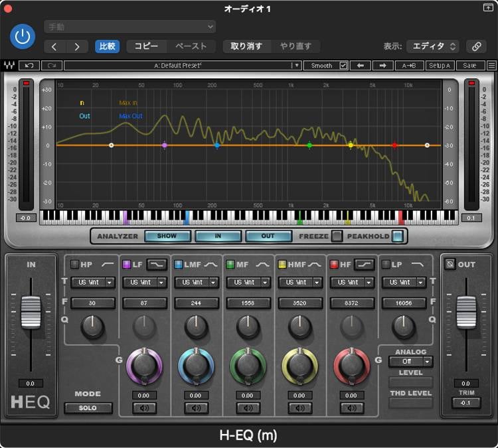Click the Waves toolbar redo arrow
Viewport: 498px width, 448px height.
(x=51, y=66)
